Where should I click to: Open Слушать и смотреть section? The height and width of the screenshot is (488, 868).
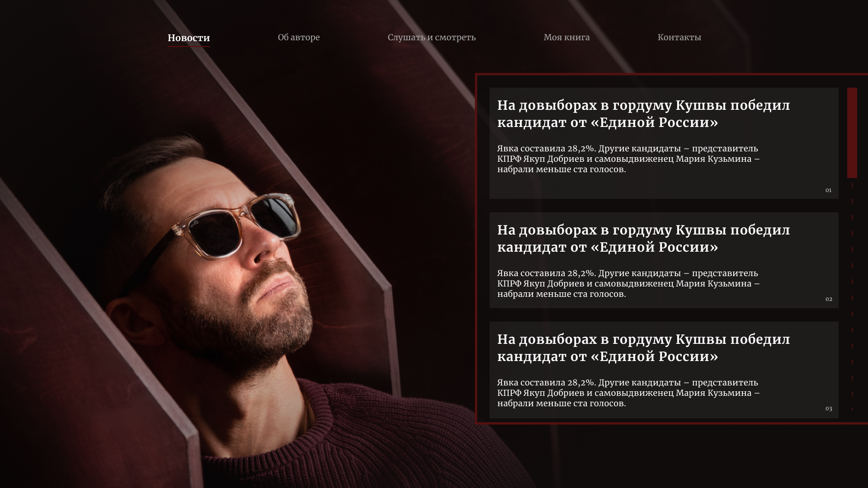432,38
